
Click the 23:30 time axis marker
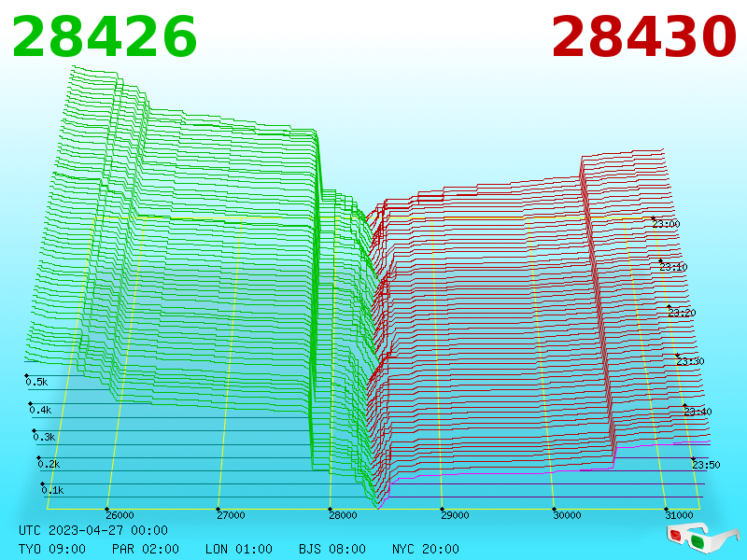pos(690,361)
